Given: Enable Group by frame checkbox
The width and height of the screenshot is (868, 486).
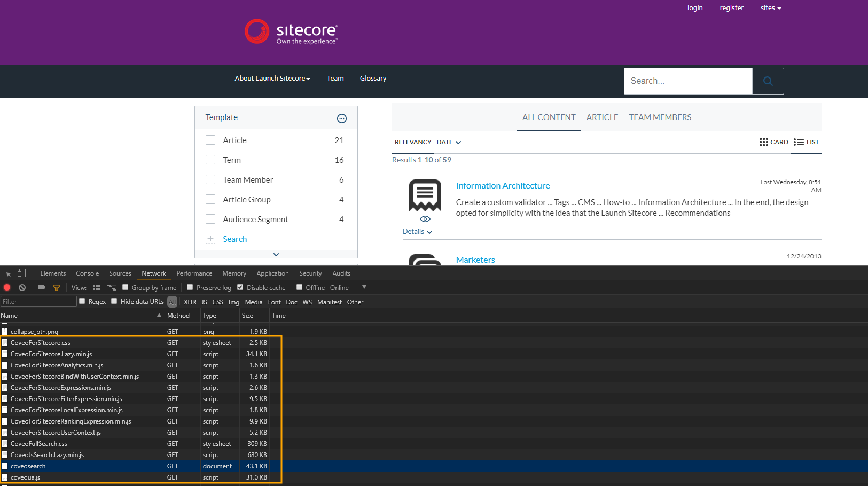Looking at the screenshot, I should [x=126, y=287].
